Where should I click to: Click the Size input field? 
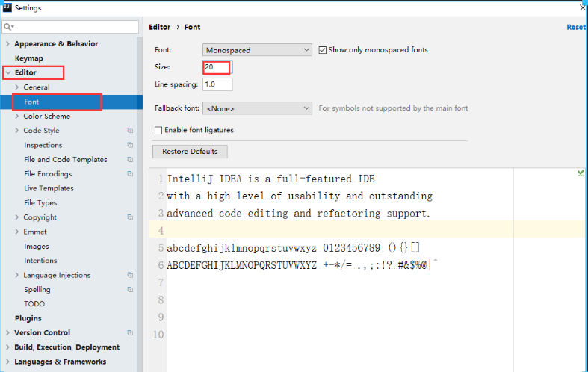217,67
